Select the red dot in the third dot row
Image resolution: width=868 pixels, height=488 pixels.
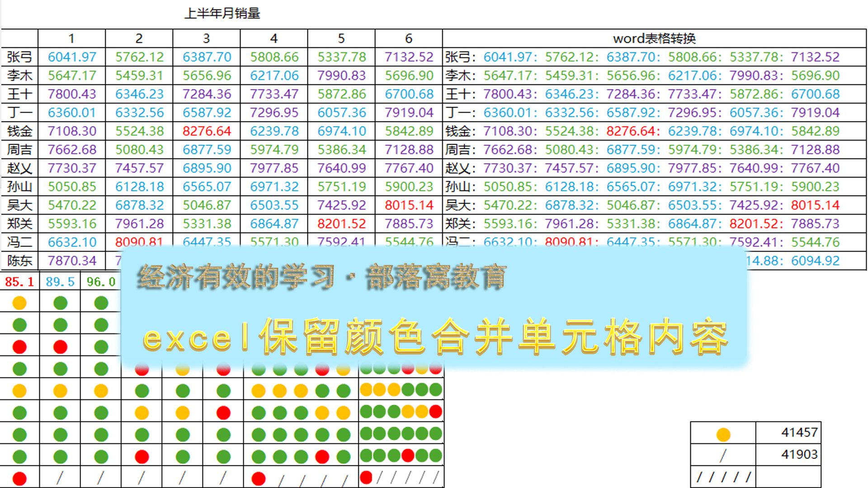coord(19,346)
